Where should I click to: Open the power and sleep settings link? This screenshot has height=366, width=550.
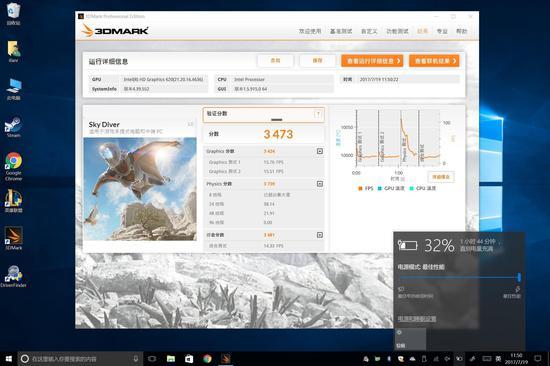pos(417,319)
